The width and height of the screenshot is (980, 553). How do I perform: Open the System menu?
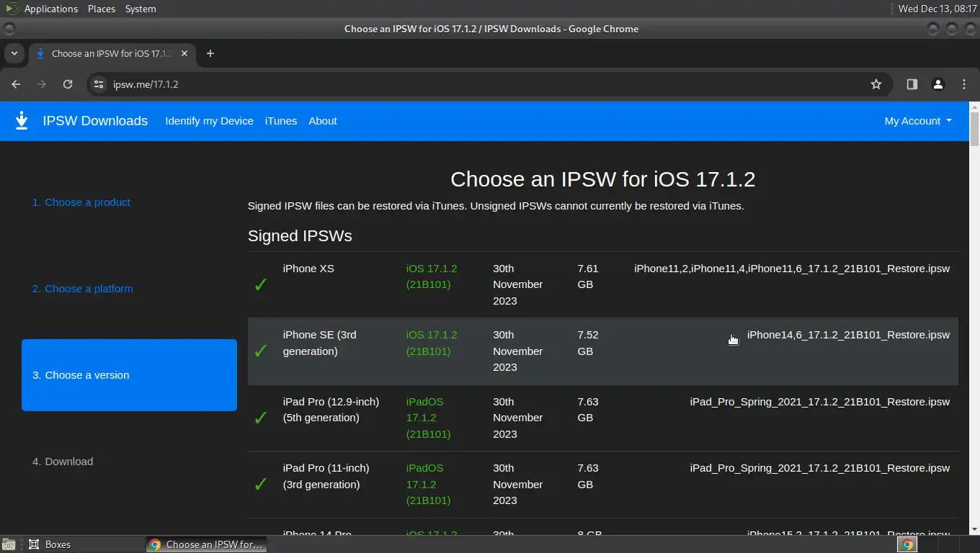tap(141, 9)
